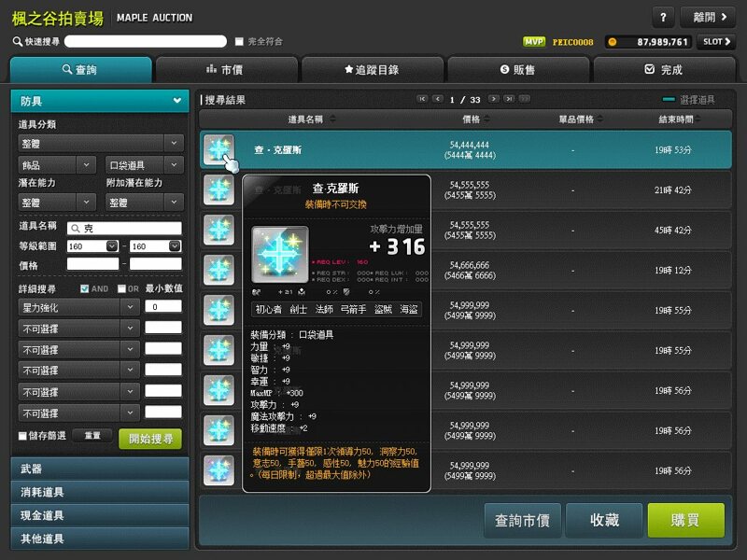Uncheck the AND detailed search checkbox

[x=84, y=288]
